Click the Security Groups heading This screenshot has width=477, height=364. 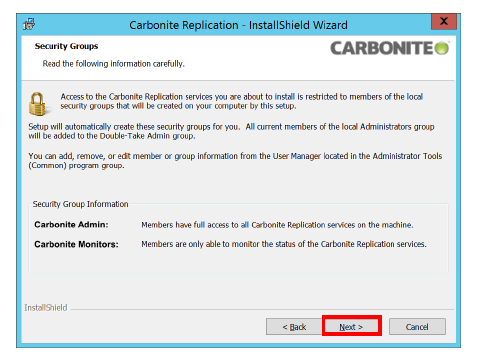point(66,46)
